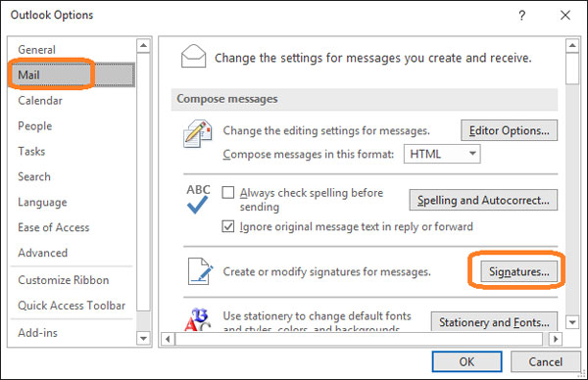The width and height of the screenshot is (588, 380).
Task: Click the settings pane vertical scrollbar thumb
Action: point(572,69)
